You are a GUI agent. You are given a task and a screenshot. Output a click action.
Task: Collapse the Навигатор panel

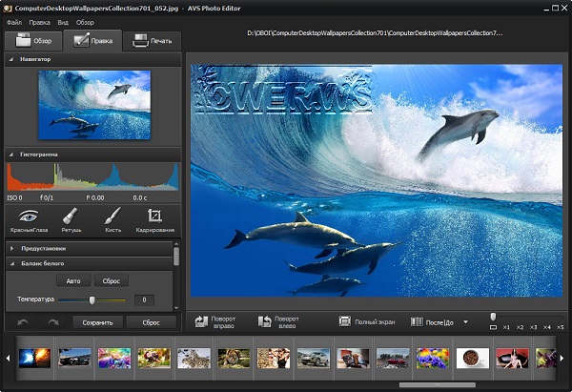(x=10, y=59)
